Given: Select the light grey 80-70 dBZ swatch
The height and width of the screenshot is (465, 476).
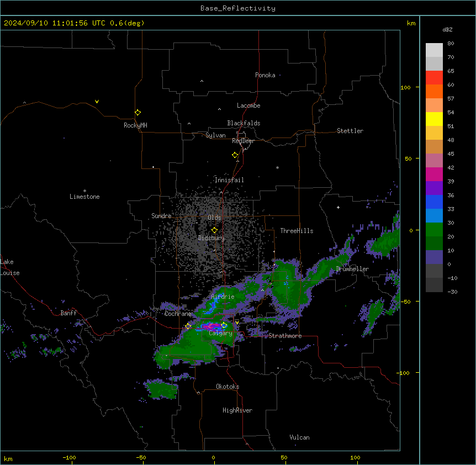Looking at the screenshot, I should [434, 50].
